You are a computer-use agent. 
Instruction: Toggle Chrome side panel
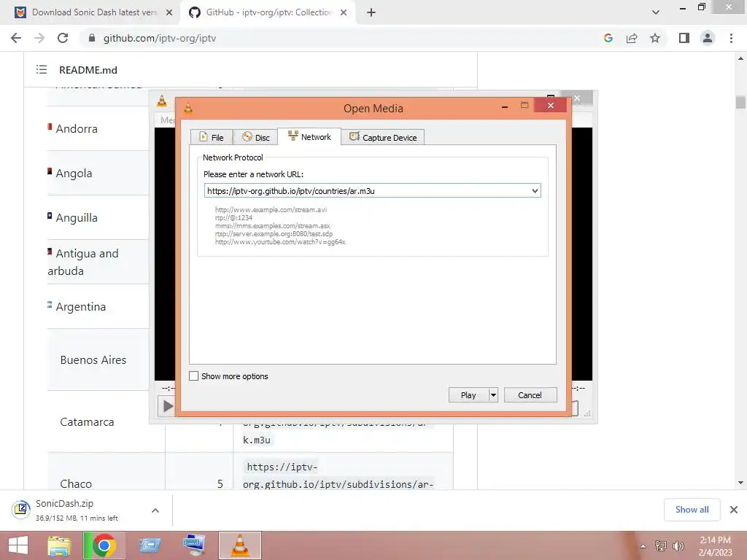click(x=684, y=38)
